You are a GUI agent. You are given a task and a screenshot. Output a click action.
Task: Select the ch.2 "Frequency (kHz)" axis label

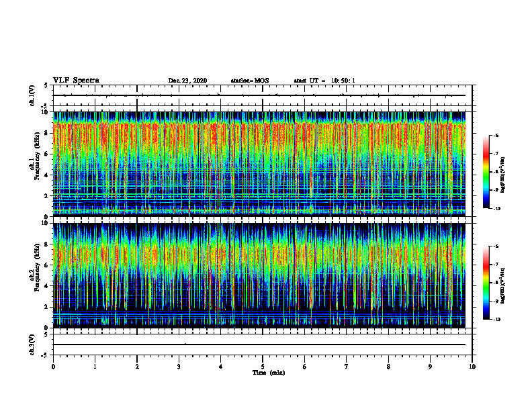click(x=37, y=267)
